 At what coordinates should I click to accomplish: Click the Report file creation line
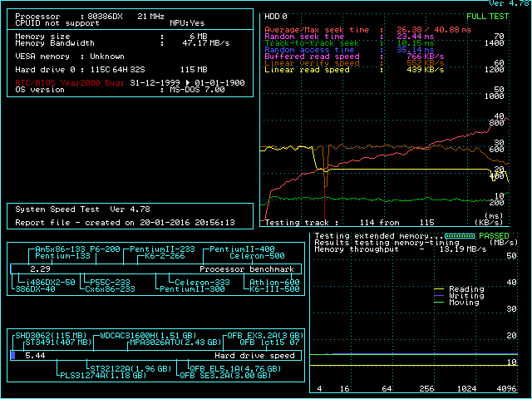pos(126,223)
